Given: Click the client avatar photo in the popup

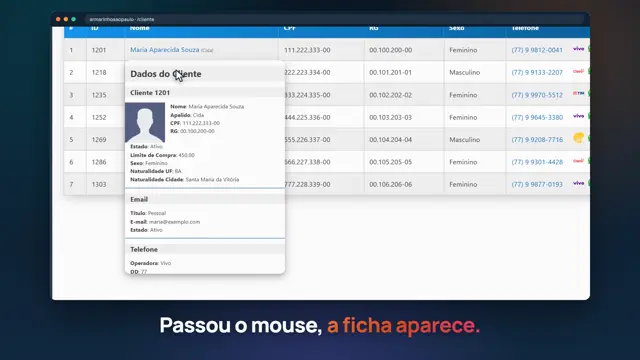Looking at the screenshot, I should [145, 122].
